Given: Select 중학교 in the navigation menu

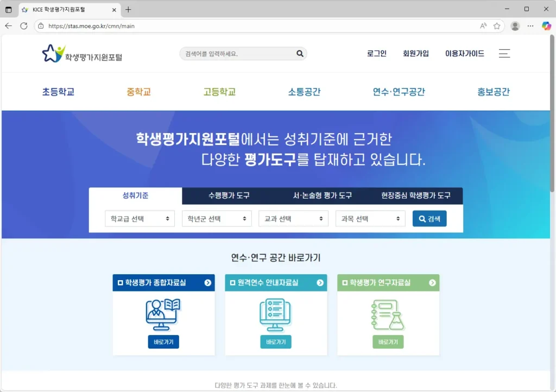Looking at the screenshot, I should click(x=139, y=91).
